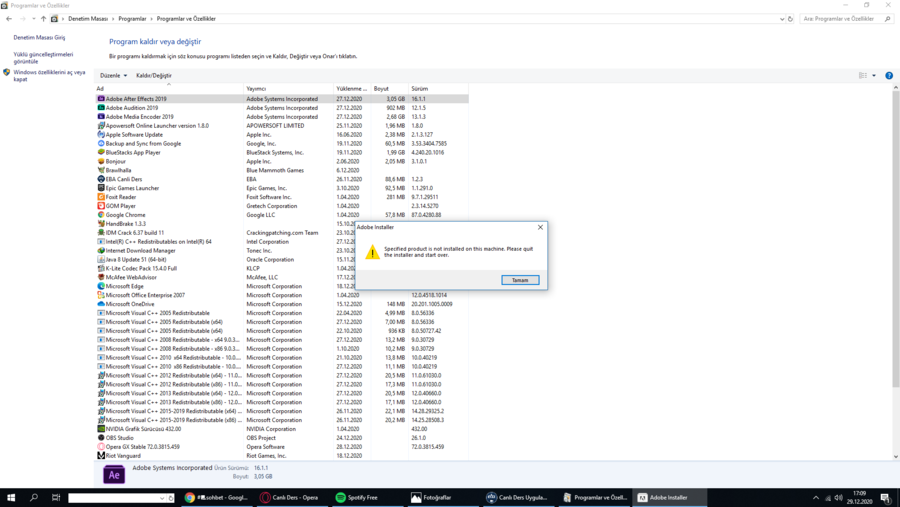This screenshot has width=900, height=507.
Task: Click the Adobe Media Encoder 2019 icon
Action: click(x=101, y=117)
